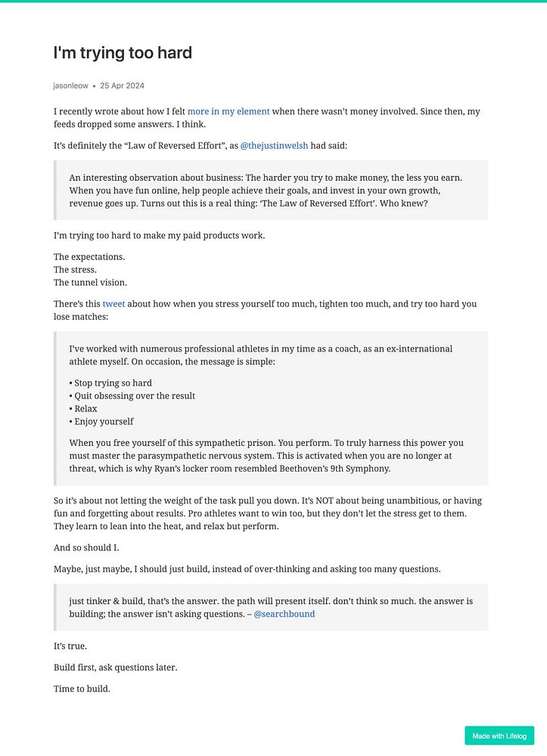
Task: Click the "Enjoy yourself" bullet point
Action: tap(101, 421)
